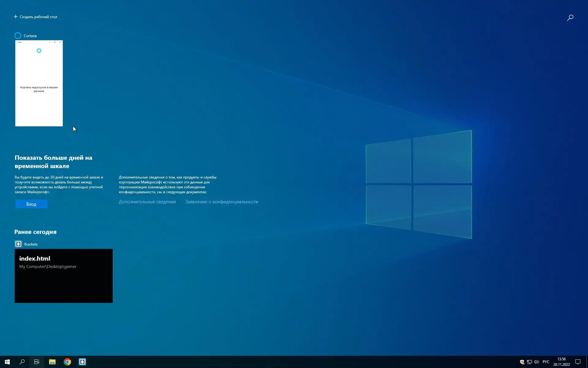This screenshot has height=368, width=588.
Task: Click the taskbar search icon
Action: (22, 362)
